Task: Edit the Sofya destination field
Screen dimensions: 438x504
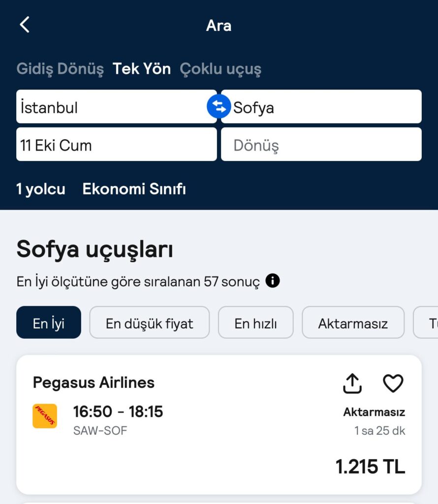Action: tap(321, 106)
